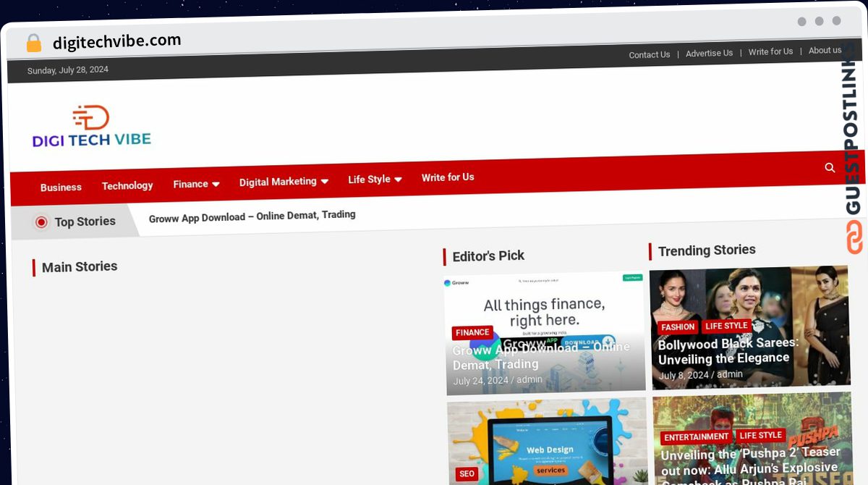Click the Digi Tech Vibe logo

(92, 126)
